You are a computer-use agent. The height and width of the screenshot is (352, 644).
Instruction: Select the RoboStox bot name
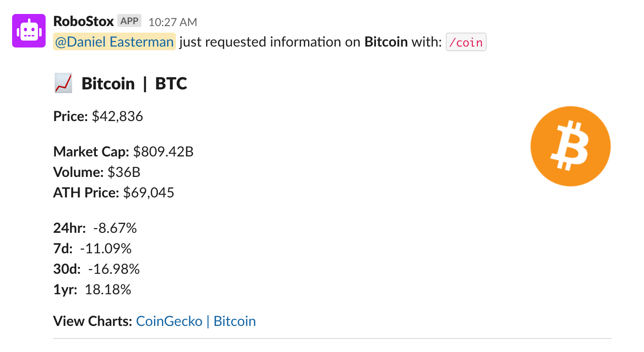tap(83, 20)
